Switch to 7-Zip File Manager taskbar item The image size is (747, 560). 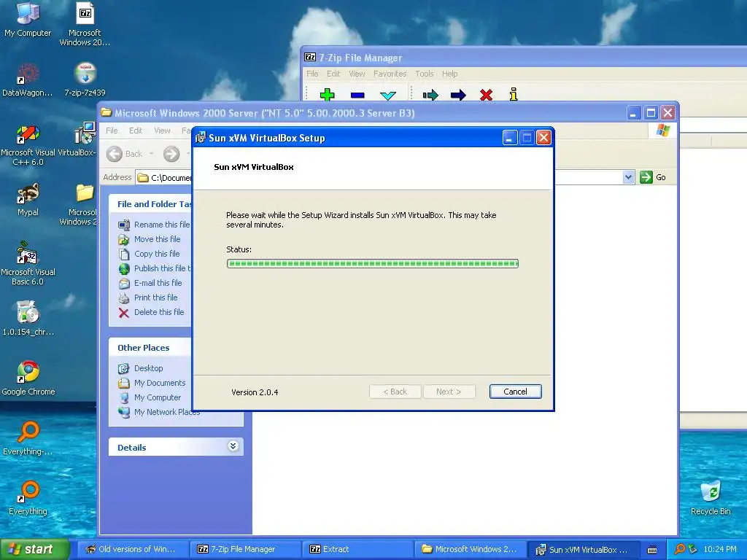click(x=245, y=549)
